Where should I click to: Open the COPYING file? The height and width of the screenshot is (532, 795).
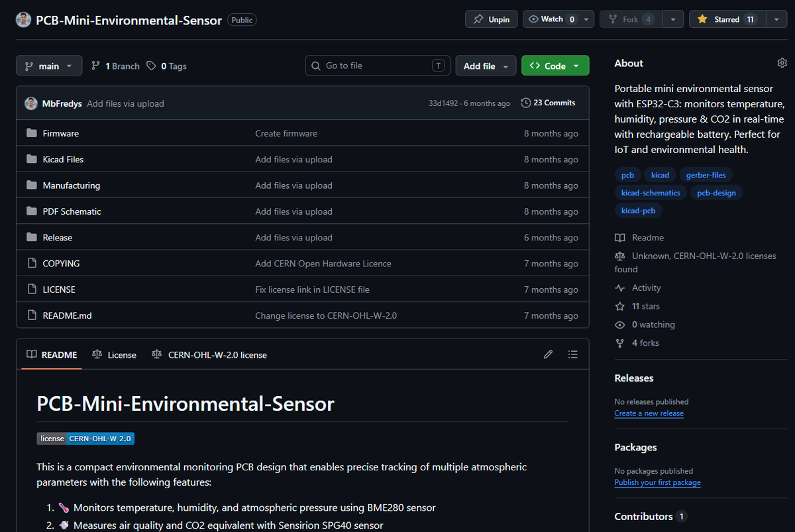click(x=61, y=264)
